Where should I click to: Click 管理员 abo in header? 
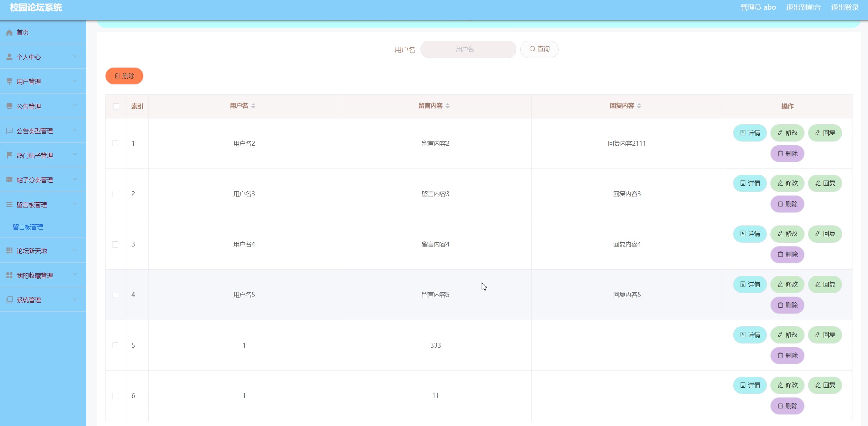pos(758,7)
